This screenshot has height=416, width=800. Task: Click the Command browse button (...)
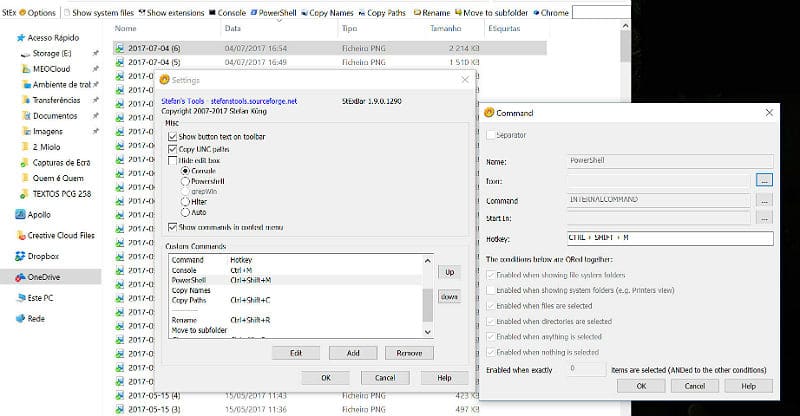click(x=764, y=200)
